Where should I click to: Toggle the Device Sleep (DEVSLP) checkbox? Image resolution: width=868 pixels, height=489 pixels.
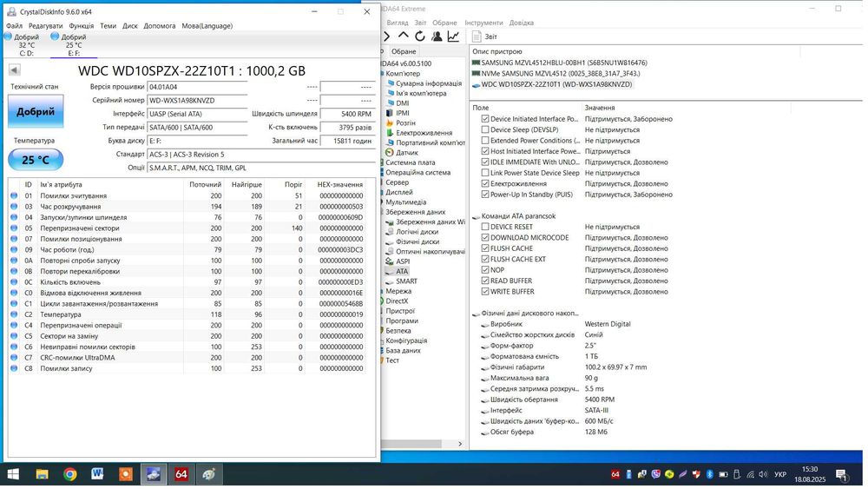point(485,129)
